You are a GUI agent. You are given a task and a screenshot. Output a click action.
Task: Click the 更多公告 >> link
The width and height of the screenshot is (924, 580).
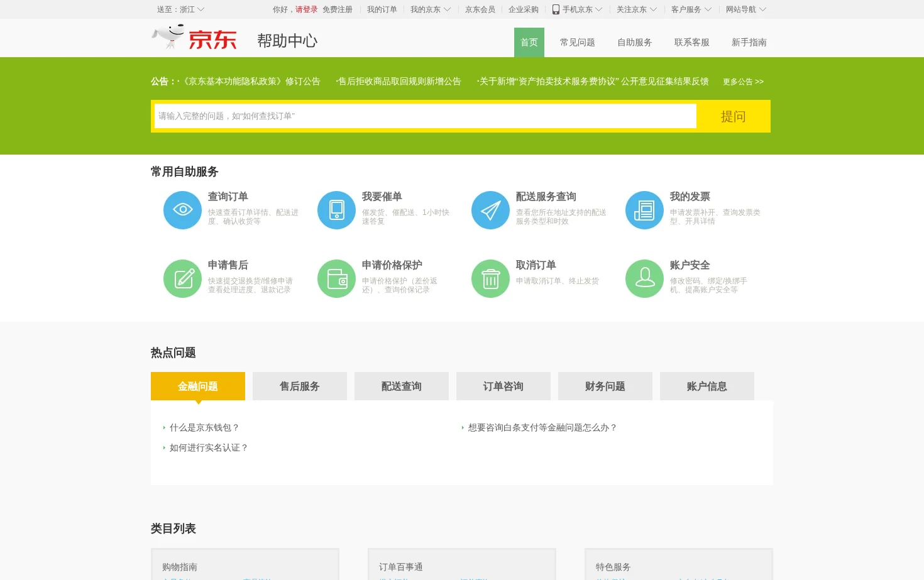(743, 82)
